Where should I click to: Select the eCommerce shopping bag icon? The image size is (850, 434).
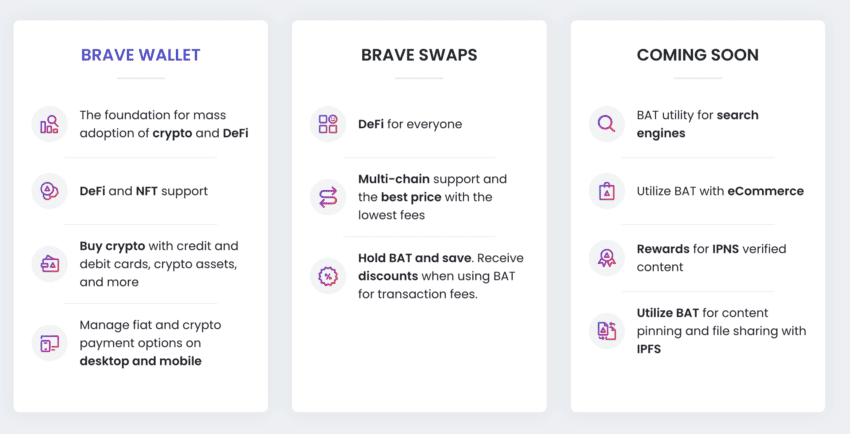pos(606,191)
